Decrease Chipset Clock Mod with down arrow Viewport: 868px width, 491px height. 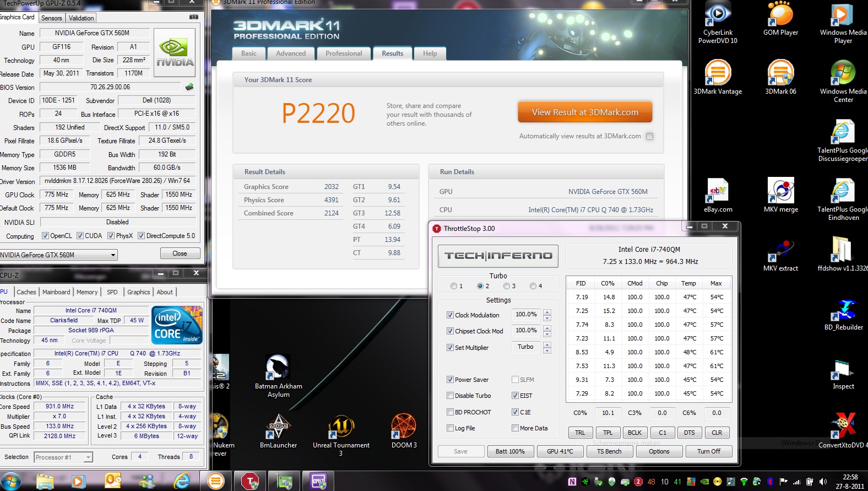(x=547, y=334)
